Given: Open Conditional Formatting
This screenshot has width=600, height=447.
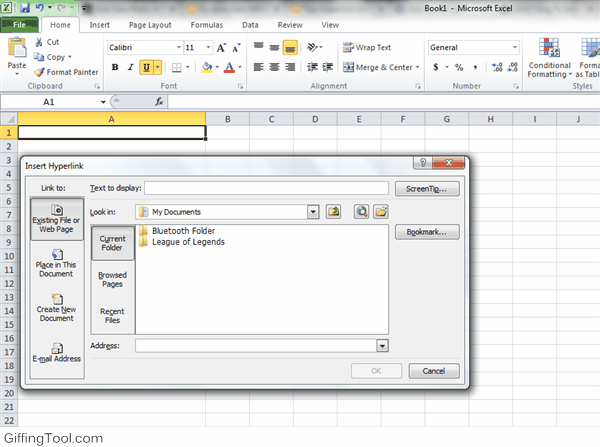Looking at the screenshot, I should click(x=549, y=58).
